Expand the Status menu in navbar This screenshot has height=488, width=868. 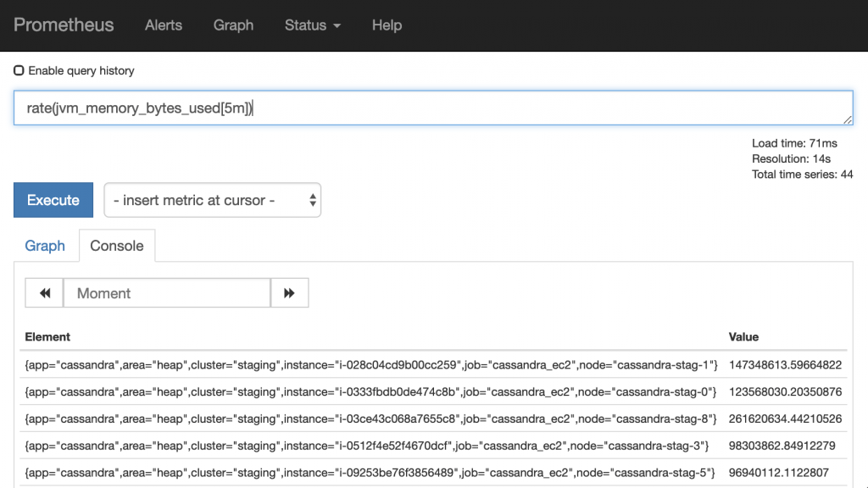click(312, 25)
